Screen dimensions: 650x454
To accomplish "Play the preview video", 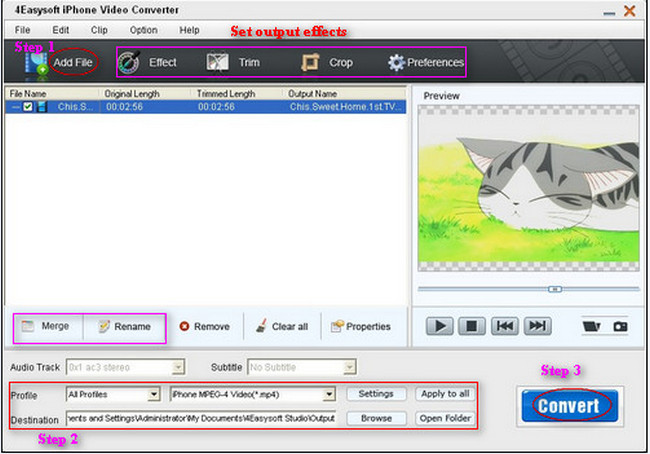I will click(439, 326).
